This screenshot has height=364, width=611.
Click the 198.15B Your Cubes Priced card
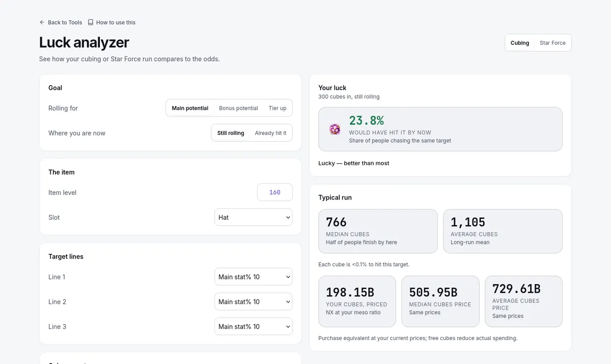tap(357, 301)
